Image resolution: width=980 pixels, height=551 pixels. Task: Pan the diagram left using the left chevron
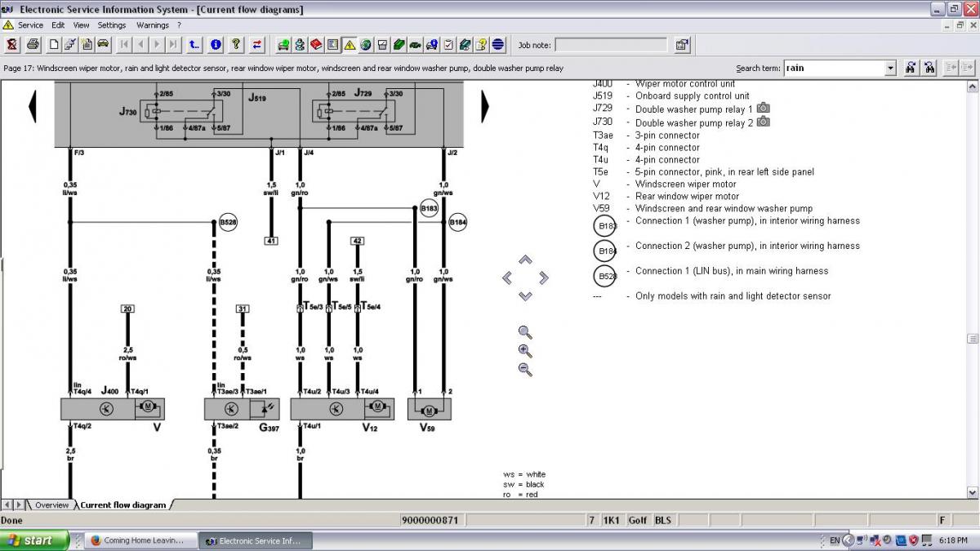[507, 278]
